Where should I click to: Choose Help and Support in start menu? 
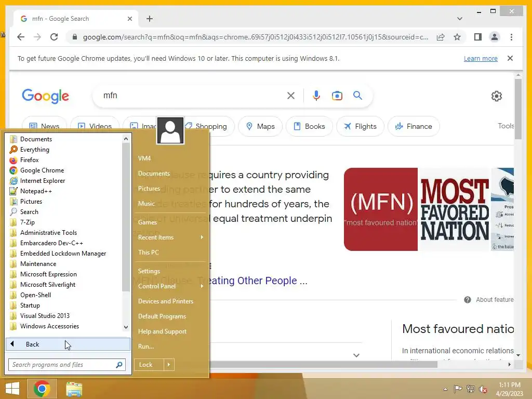(x=162, y=331)
